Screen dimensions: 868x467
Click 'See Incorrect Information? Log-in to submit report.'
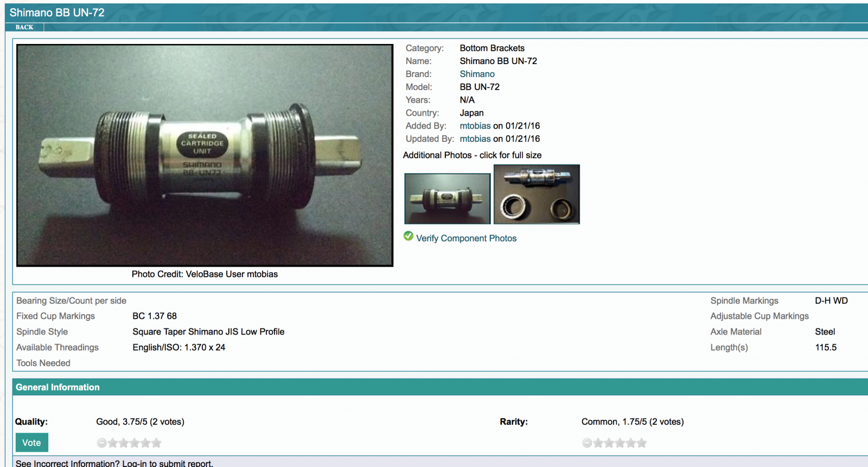tap(114, 463)
